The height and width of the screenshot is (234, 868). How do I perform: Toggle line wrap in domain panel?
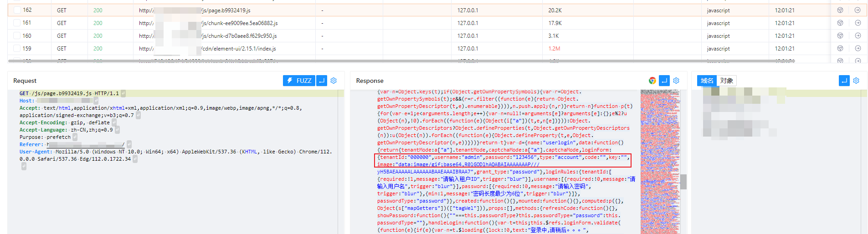click(844, 81)
